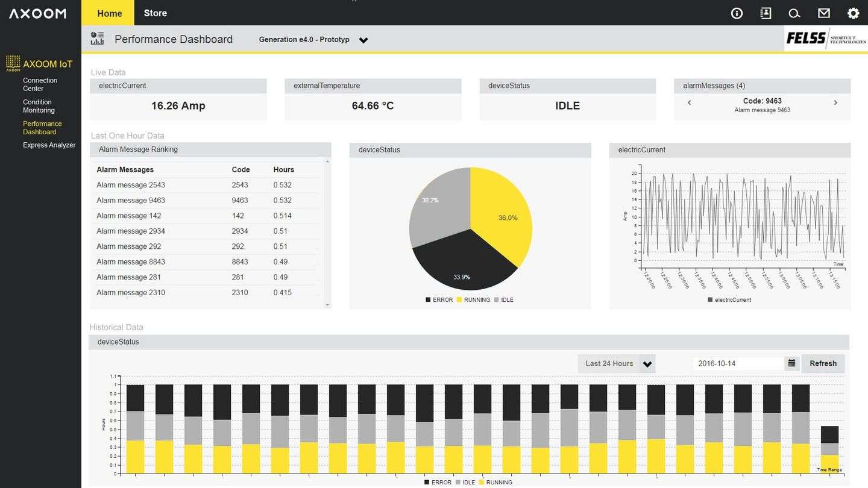Click the calendar icon beside date field

point(791,363)
